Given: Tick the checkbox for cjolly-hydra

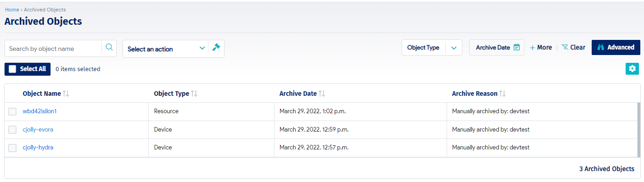Looking at the screenshot, I should [12, 148].
